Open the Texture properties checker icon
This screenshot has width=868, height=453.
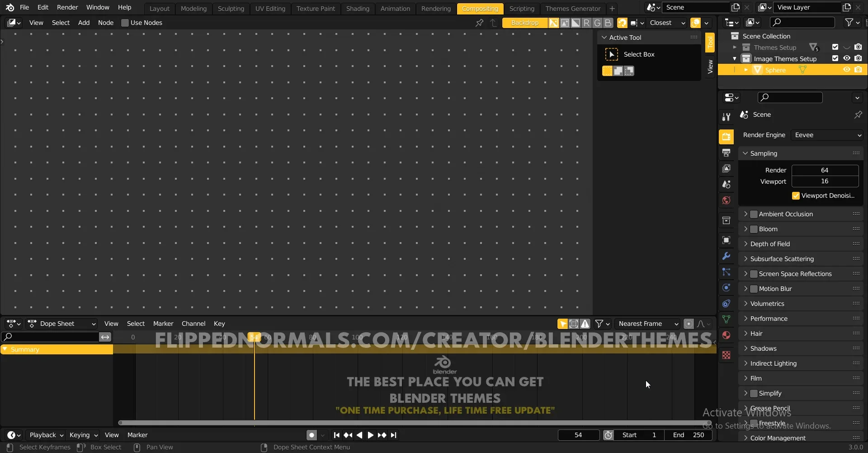[726, 356]
